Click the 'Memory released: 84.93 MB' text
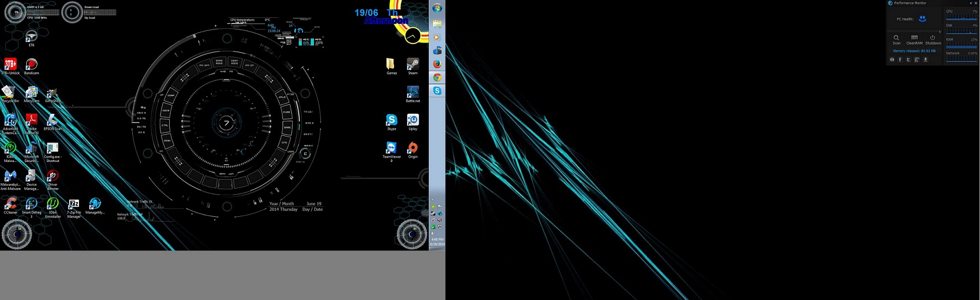Image resolution: width=980 pixels, height=300 pixels. point(914,51)
